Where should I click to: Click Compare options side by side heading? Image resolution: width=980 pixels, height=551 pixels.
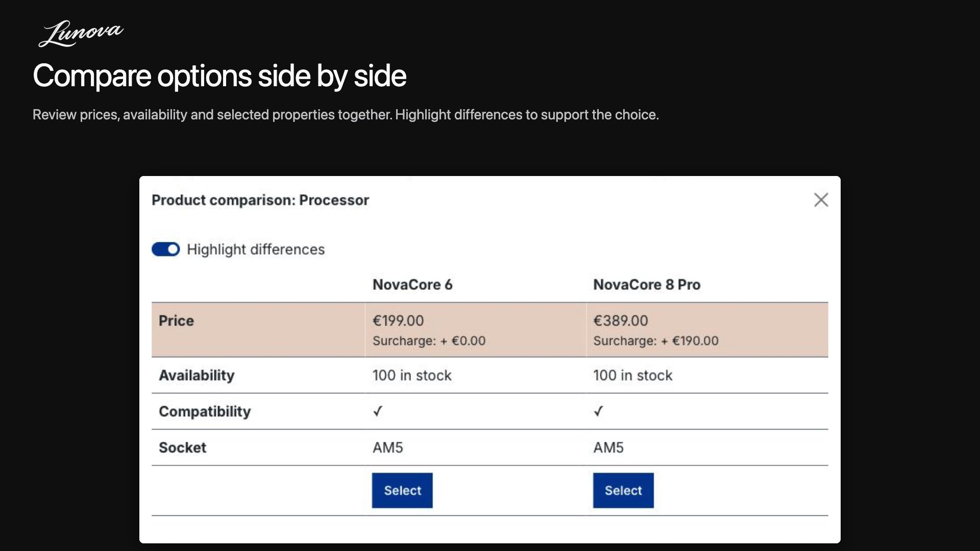(x=219, y=77)
